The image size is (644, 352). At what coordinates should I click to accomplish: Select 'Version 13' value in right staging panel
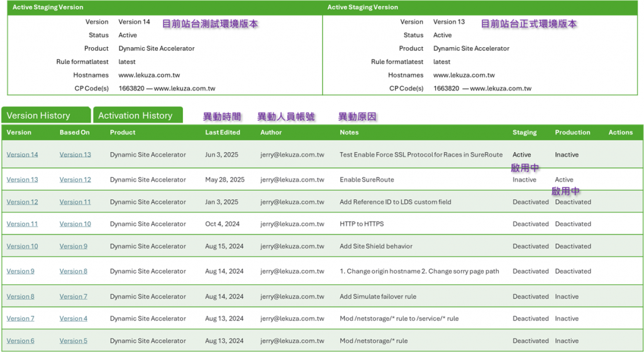point(449,22)
